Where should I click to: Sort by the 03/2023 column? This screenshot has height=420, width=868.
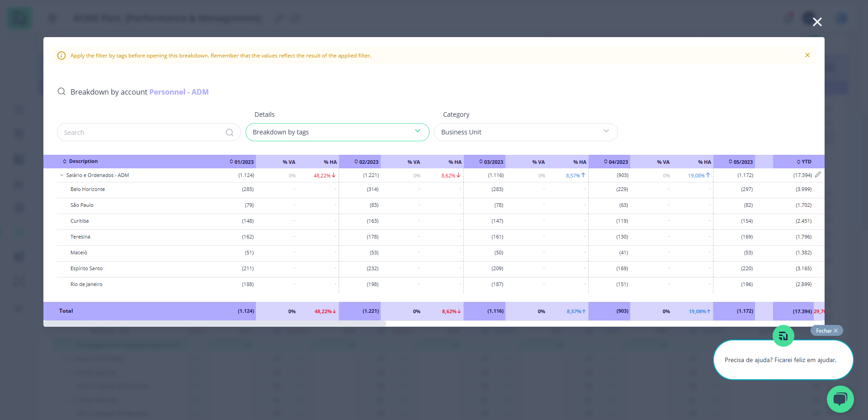[x=491, y=162]
